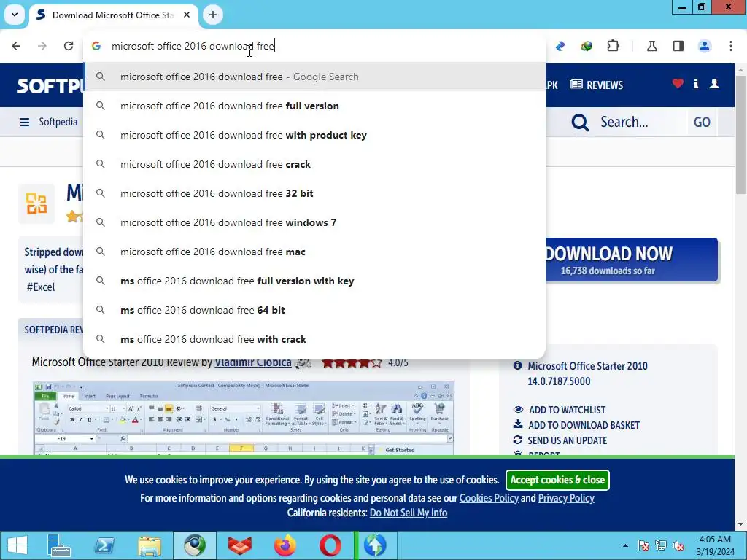Open the Extensions puzzle-piece icon

click(613, 46)
